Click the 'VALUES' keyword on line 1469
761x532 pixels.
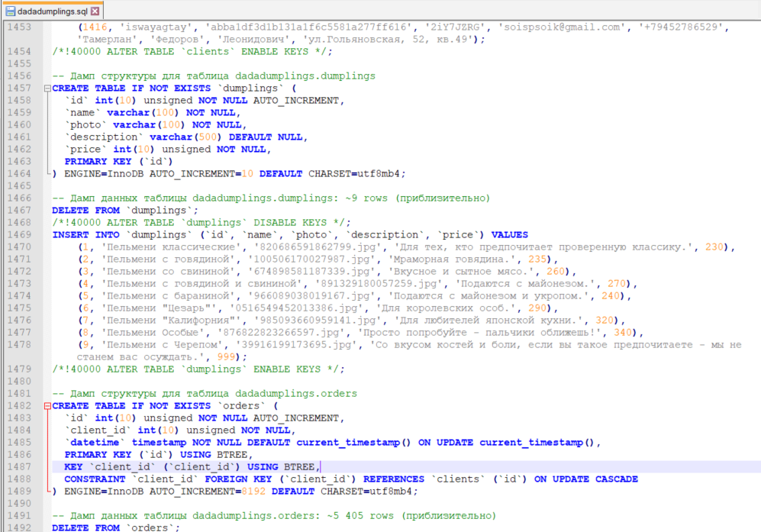coord(509,235)
